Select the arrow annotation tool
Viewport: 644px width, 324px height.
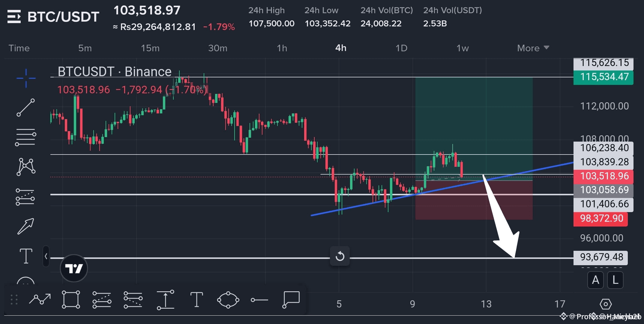pyautogui.click(x=26, y=226)
